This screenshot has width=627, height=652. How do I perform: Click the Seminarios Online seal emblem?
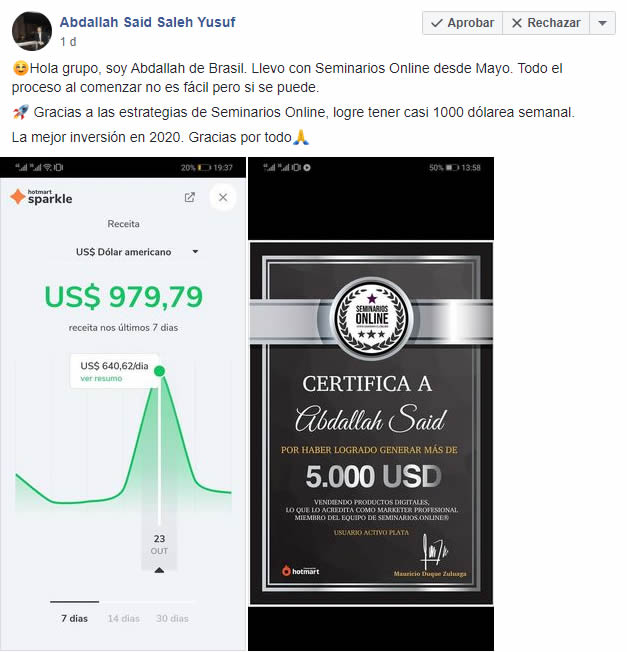(372, 318)
